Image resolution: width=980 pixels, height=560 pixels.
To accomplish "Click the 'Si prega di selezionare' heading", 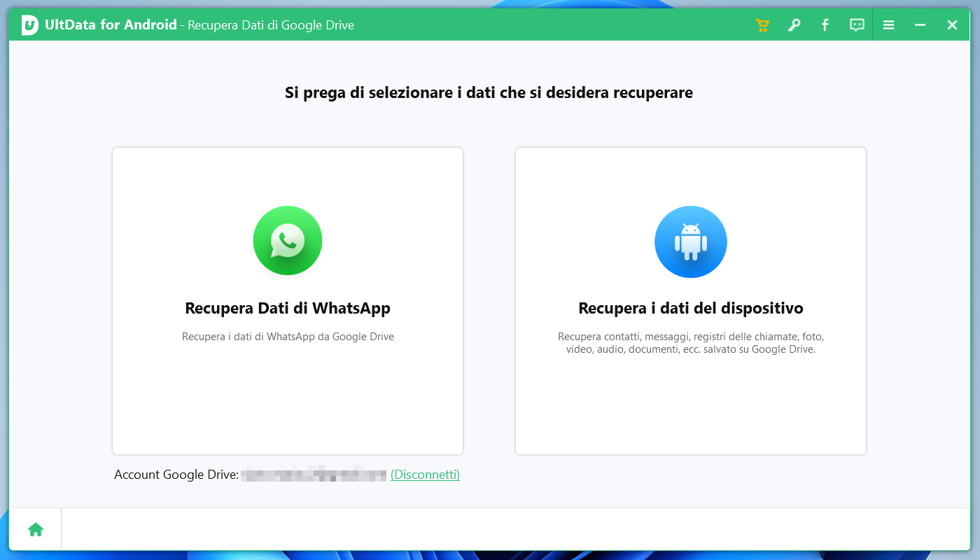I will coord(489,92).
